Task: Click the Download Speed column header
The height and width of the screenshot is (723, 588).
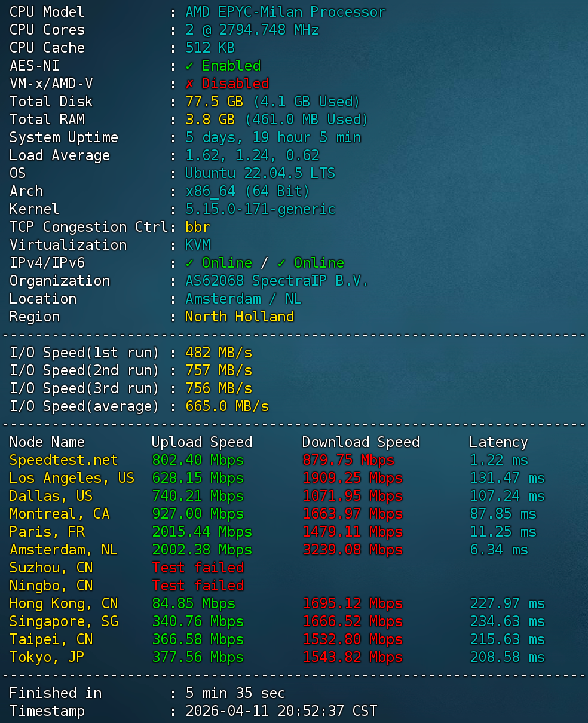Action: click(x=361, y=442)
